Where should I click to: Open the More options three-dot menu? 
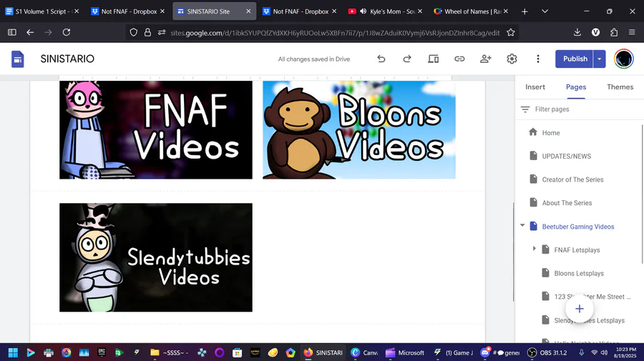pyautogui.click(x=538, y=59)
